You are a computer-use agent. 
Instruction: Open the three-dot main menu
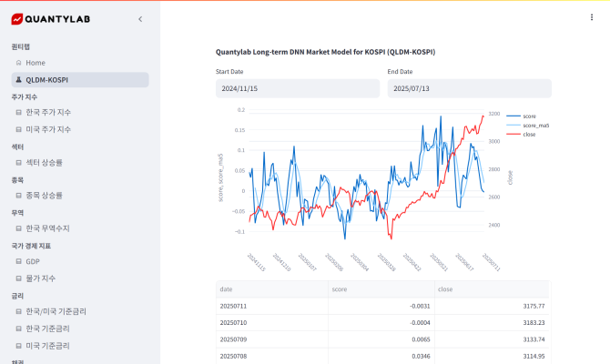click(591, 16)
